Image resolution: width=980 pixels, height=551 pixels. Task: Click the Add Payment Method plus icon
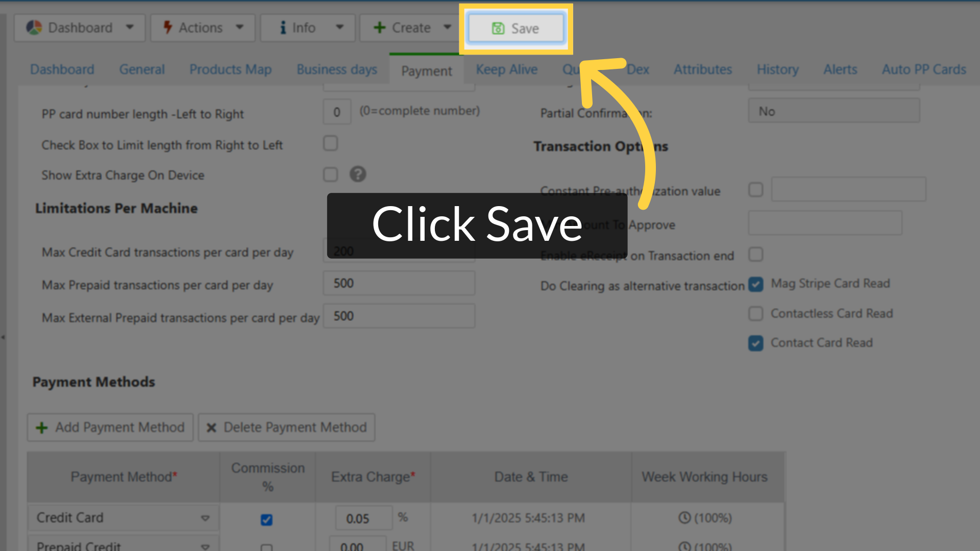(42, 428)
